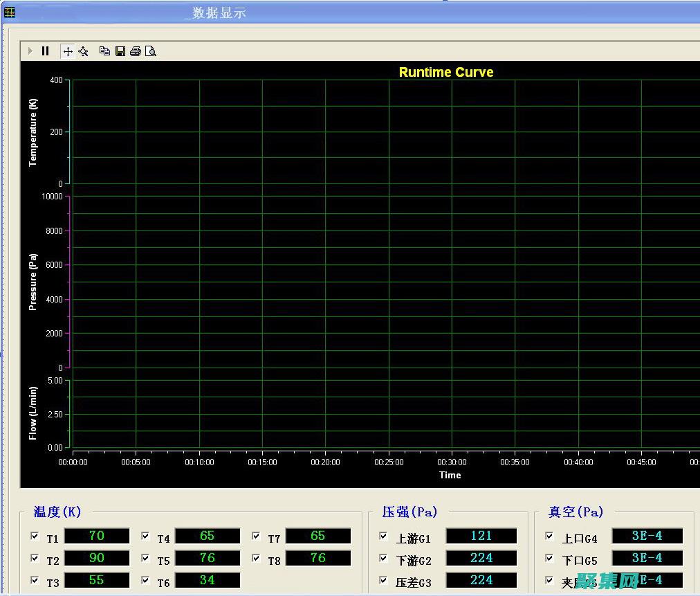
Task: Toggle the 上游G1 pressure checkbox
Action: [384, 536]
